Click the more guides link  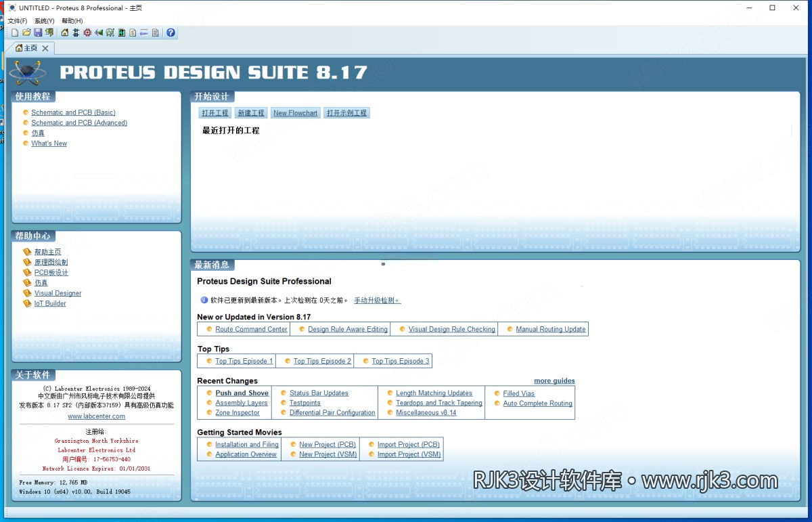point(554,381)
